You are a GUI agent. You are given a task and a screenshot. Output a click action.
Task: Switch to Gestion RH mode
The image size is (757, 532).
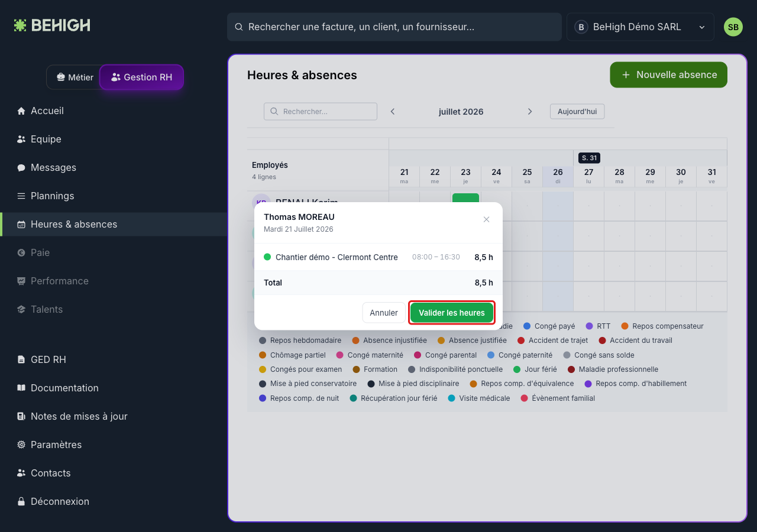click(x=142, y=77)
